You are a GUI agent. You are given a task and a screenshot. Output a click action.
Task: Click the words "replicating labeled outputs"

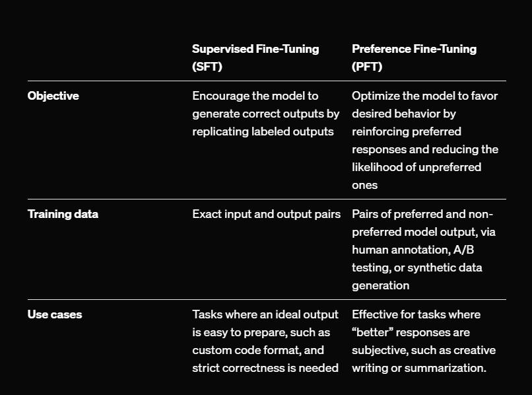coord(263,131)
